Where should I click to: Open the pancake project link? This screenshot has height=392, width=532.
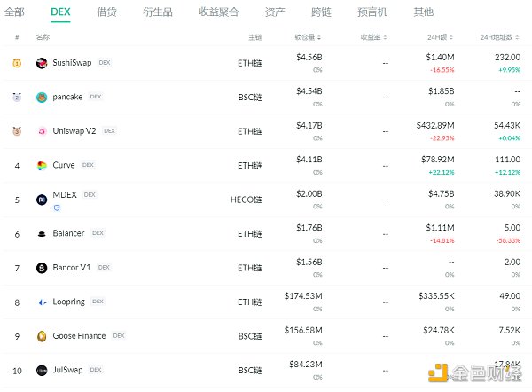(67, 97)
